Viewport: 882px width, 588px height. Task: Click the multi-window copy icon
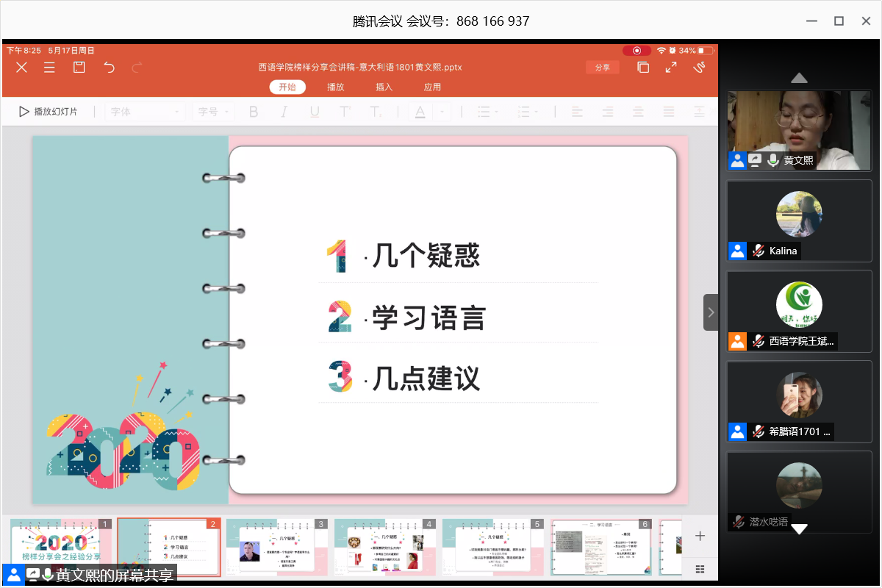(643, 68)
